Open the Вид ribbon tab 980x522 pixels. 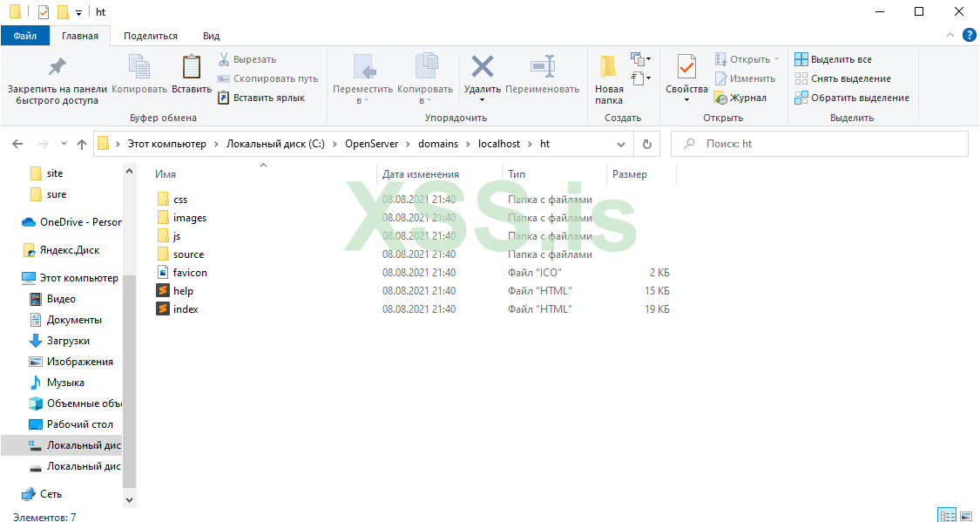point(212,36)
